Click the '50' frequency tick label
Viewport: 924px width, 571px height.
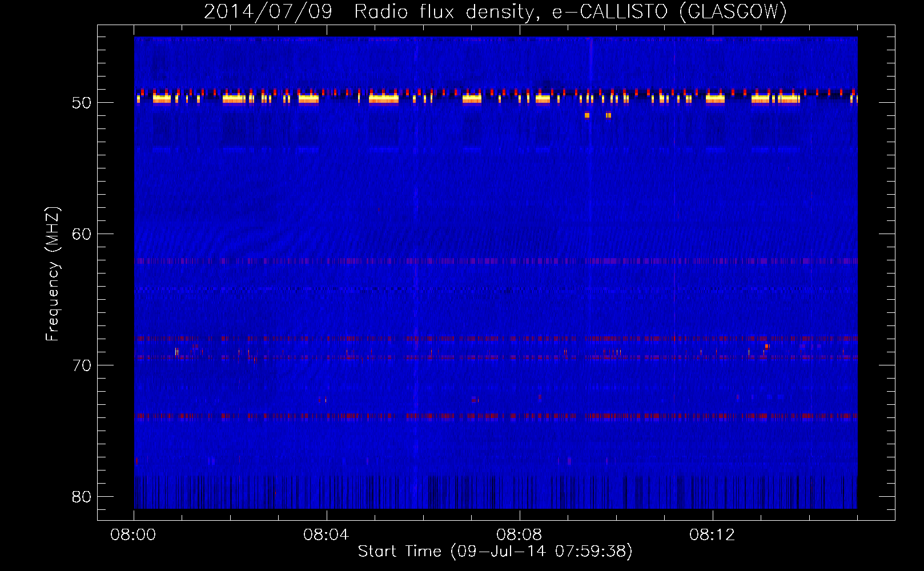[x=82, y=103]
